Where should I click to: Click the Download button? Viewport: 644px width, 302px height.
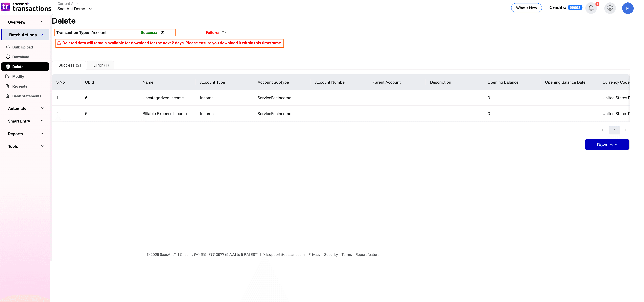[x=607, y=145]
